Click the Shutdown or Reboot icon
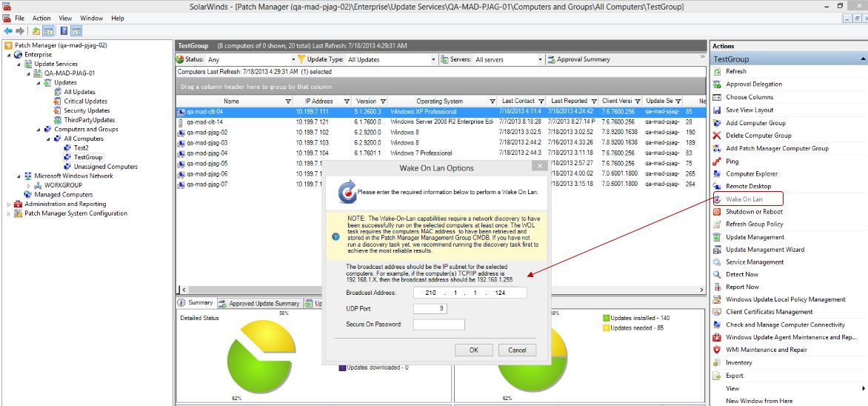Viewport: 868px width, 406px height. click(717, 212)
